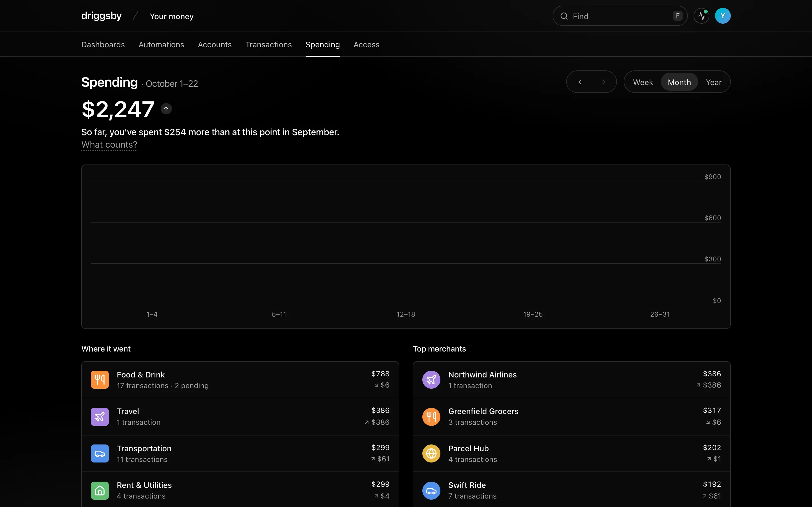
Task: Click the driggsby logo
Action: pos(101,16)
